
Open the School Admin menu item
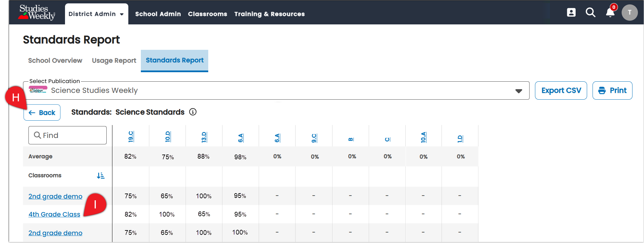pos(158,14)
